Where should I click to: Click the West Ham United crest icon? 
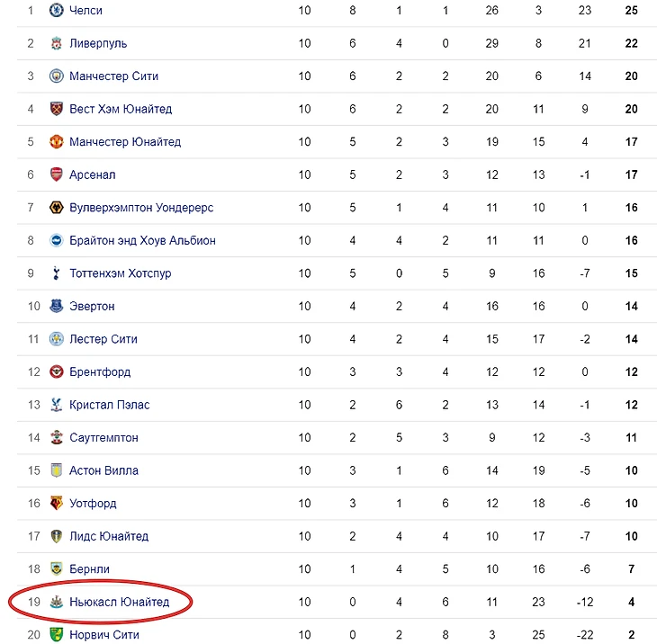point(56,109)
